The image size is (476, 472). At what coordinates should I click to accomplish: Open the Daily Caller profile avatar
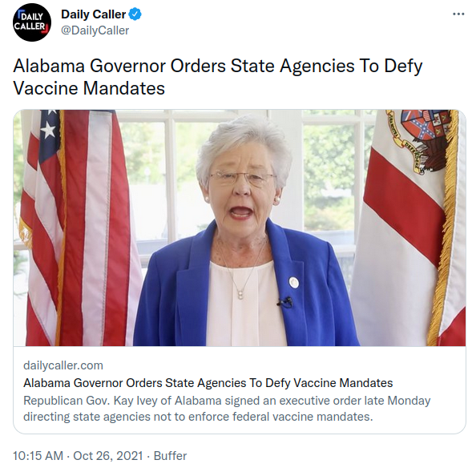[32, 22]
